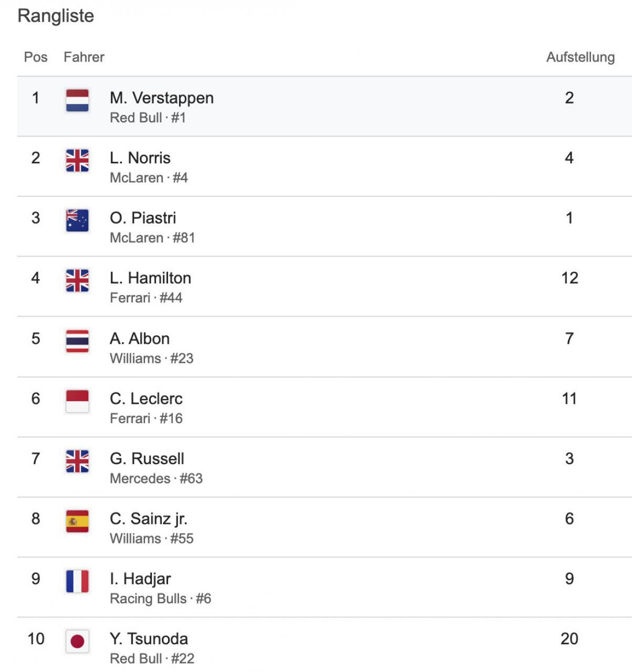Click the Fahrer column header
The height and width of the screenshot is (672, 632).
(x=84, y=57)
